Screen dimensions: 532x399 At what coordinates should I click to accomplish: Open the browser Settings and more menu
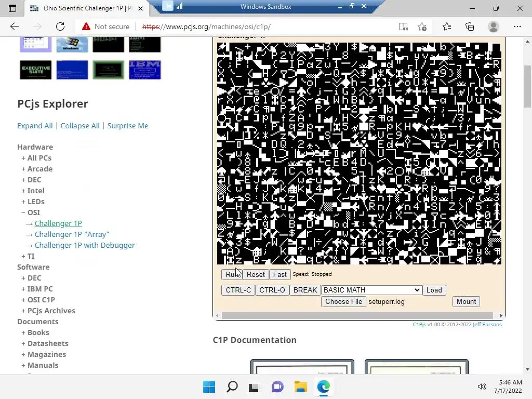(517, 26)
